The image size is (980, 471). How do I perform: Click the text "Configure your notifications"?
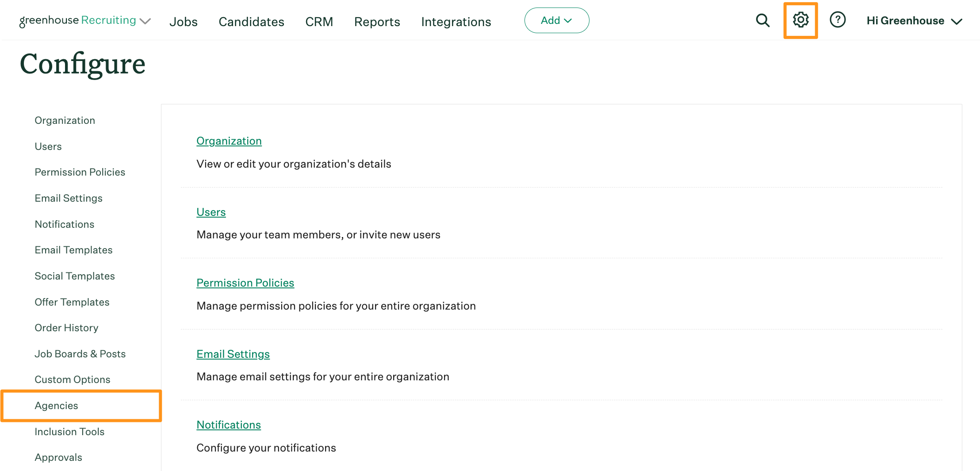click(x=266, y=448)
